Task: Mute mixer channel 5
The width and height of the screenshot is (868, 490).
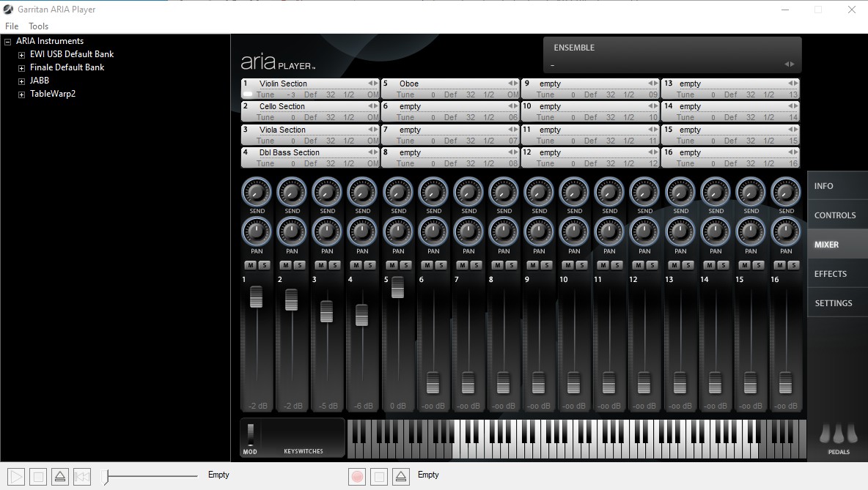Action: point(391,265)
